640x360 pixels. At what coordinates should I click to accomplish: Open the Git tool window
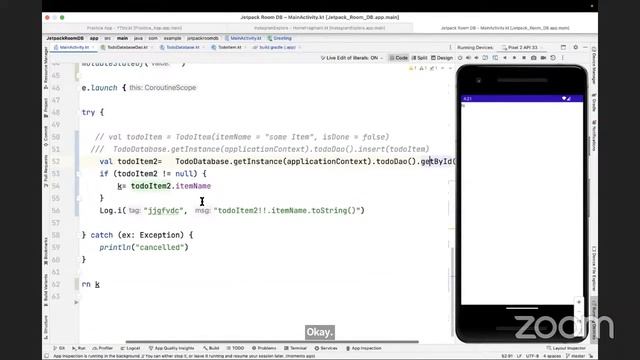click(x=59, y=348)
